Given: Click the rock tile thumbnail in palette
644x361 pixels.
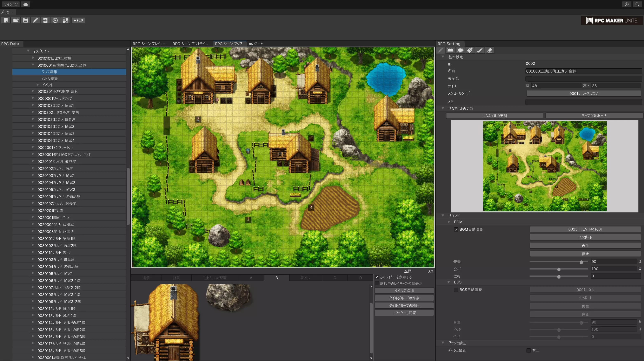Looking at the screenshot, I should click(228, 297).
